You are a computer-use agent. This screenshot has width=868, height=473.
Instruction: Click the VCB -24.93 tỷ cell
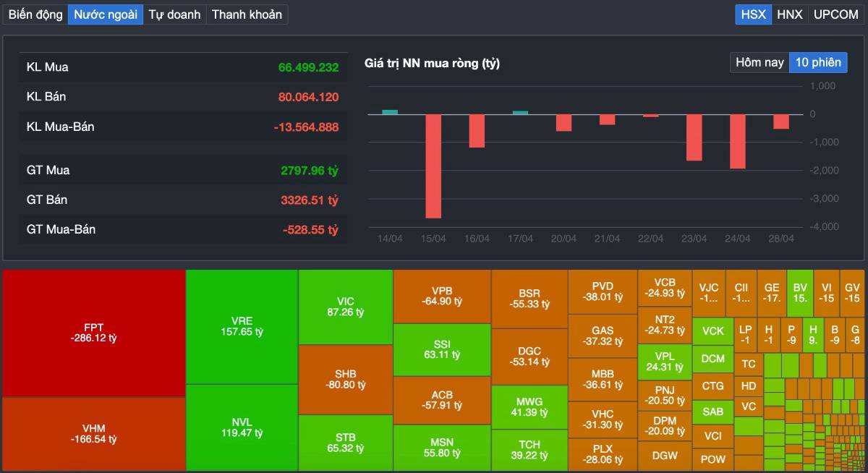665,288
